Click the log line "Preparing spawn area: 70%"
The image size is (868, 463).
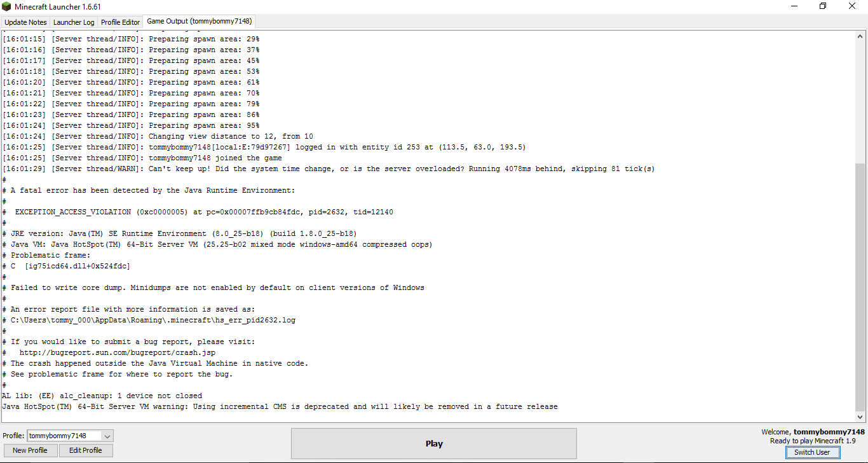tap(131, 93)
